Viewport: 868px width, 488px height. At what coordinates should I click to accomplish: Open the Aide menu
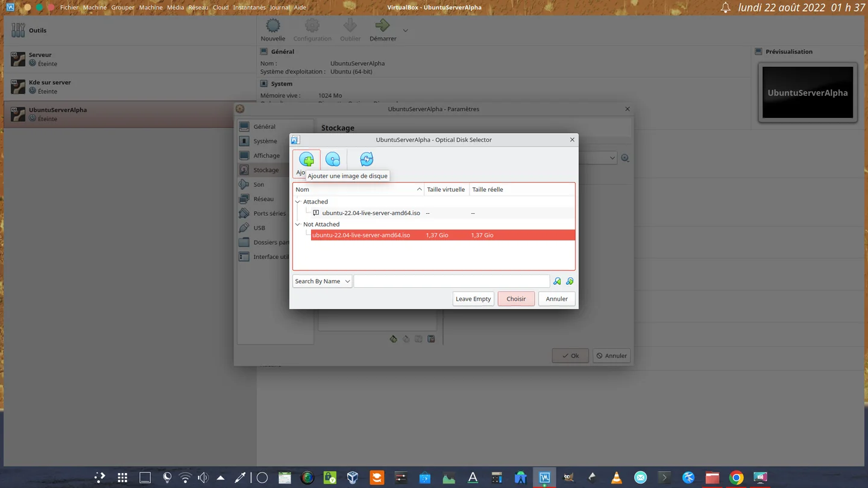tap(300, 7)
